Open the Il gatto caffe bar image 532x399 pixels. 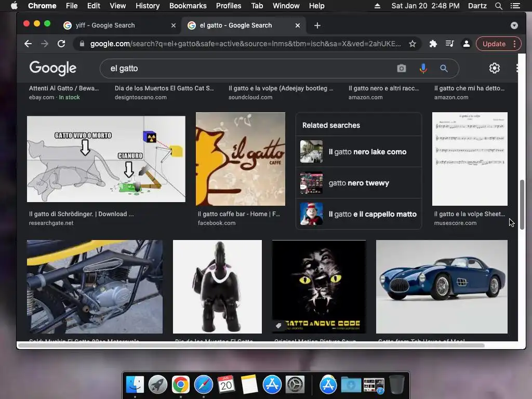[x=241, y=159]
